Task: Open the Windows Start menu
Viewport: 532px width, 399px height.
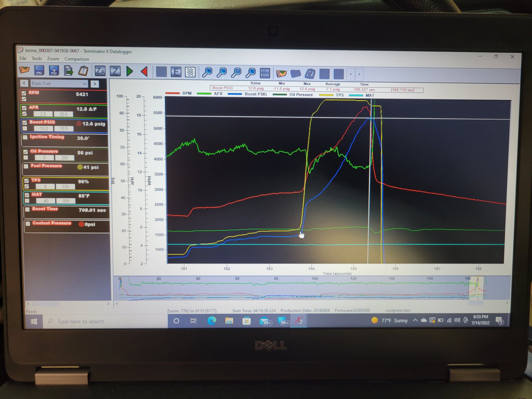Action: click(34, 321)
